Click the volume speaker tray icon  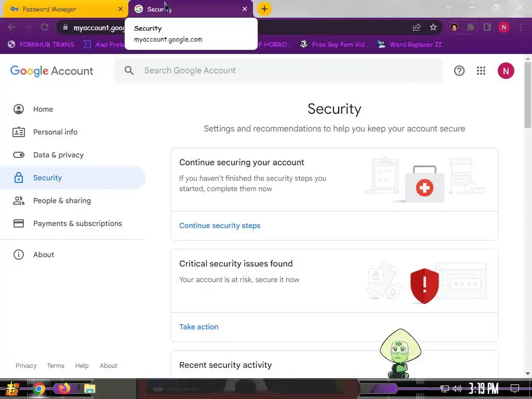coord(457,389)
